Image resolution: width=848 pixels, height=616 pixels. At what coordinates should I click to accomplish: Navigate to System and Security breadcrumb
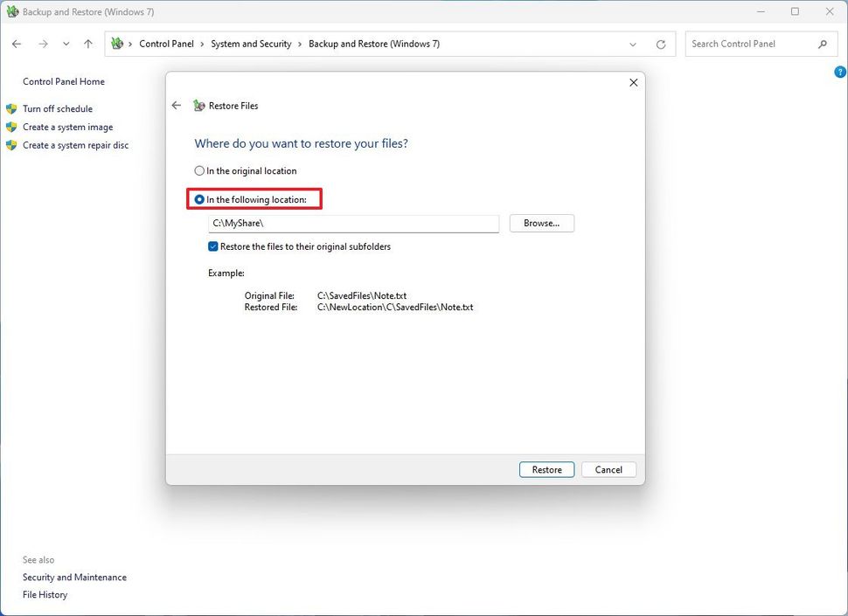[251, 43]
